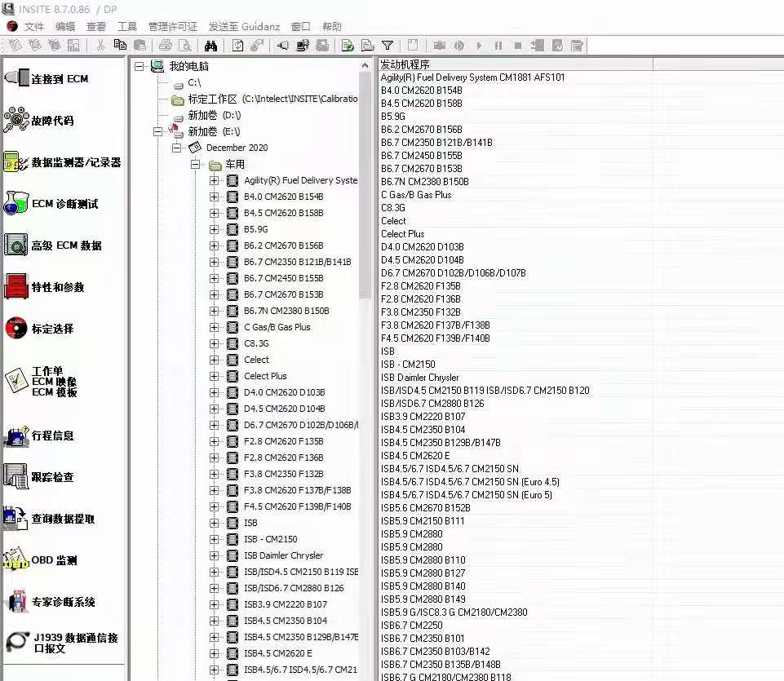The image size is (784, 681).
Task: Click the 发动机程序 column header
Action: coord(516,64)
